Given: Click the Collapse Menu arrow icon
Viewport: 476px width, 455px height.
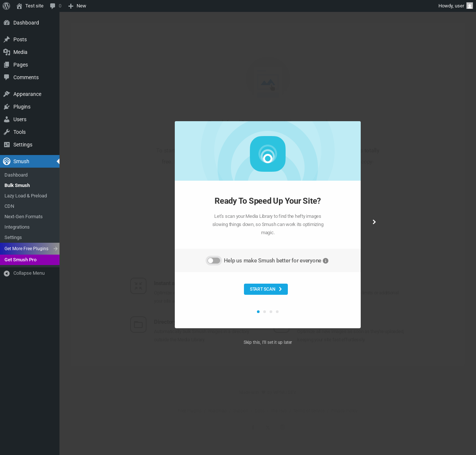Looking at the screenshot, I should [7, 274].
